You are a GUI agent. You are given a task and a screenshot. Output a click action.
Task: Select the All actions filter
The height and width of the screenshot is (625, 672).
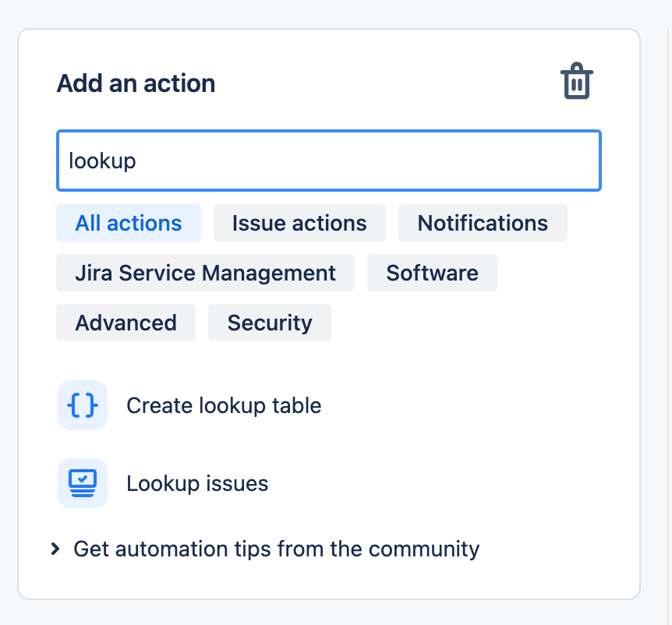128,223
